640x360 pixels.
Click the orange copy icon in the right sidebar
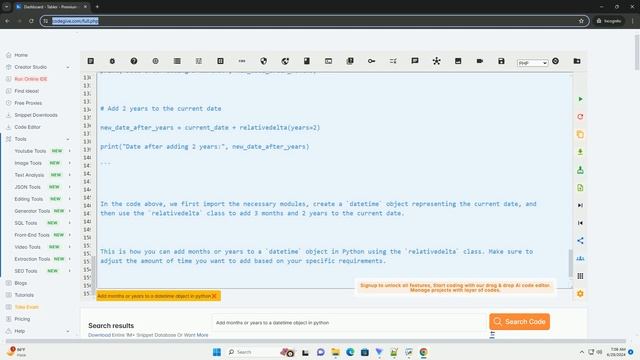click(580, 134)
